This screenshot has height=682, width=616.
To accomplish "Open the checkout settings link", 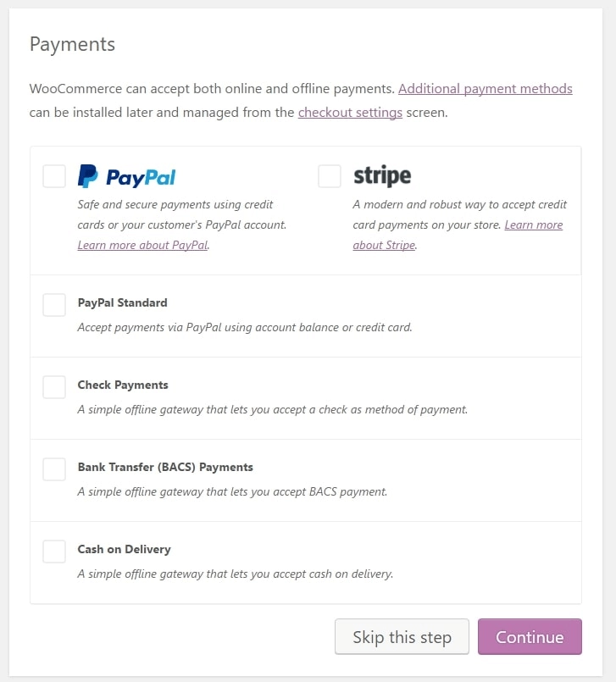I will click(350, 112).
